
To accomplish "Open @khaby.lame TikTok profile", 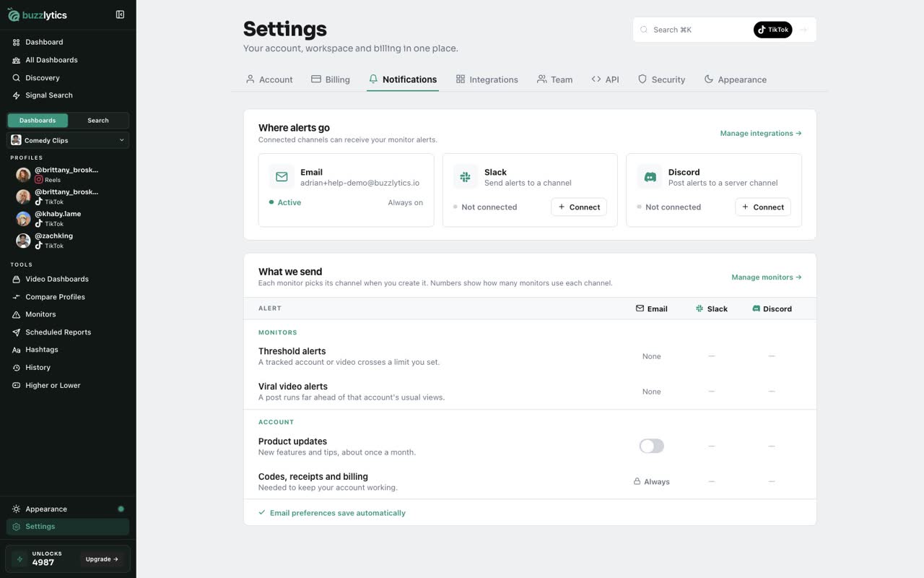I will tap(58, 218).
